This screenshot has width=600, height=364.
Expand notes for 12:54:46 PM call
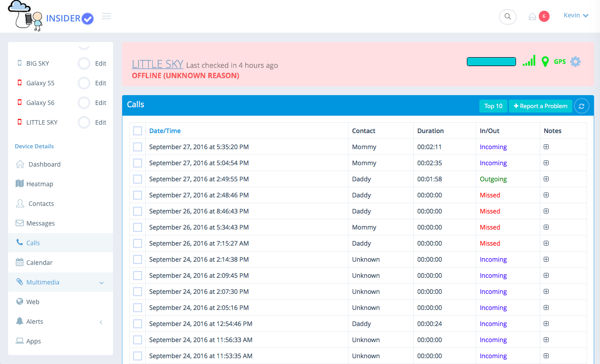click(546, 323)
